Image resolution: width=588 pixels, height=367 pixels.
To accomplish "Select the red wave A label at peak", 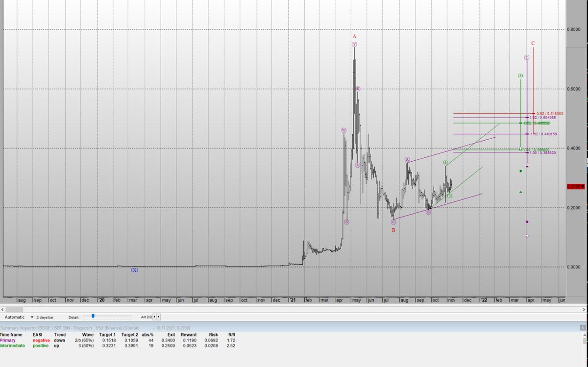I will tap(354, 37).
